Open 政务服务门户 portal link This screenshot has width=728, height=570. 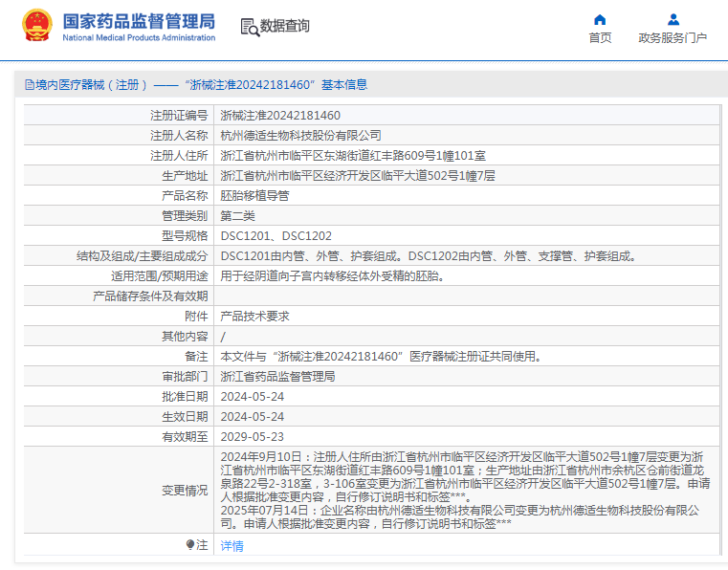click(673, 38)
